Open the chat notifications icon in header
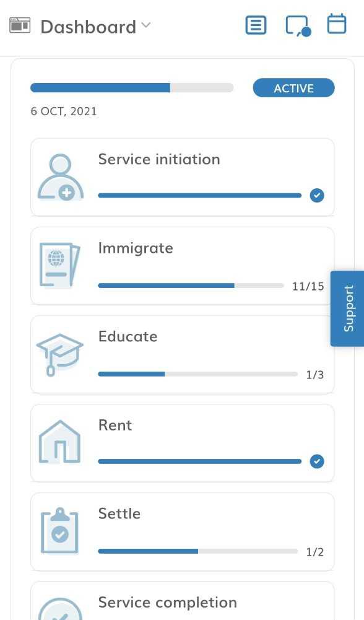 point(298,26)
